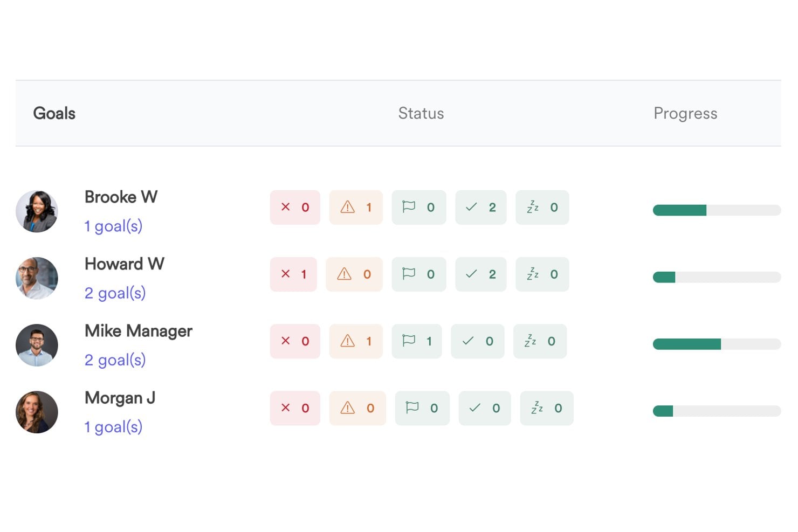Click Mike Manager's progress bar

click(717, 344)
